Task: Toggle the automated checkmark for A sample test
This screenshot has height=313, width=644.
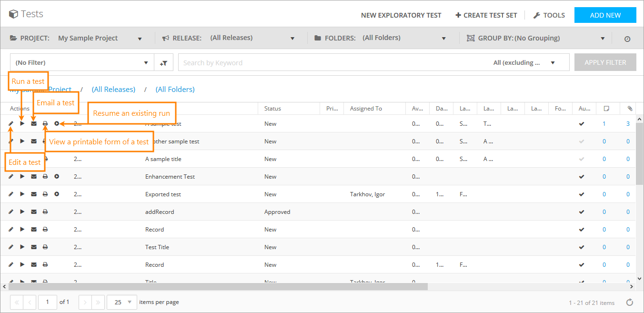Action: pyautogui.click(x=581, y=124)
